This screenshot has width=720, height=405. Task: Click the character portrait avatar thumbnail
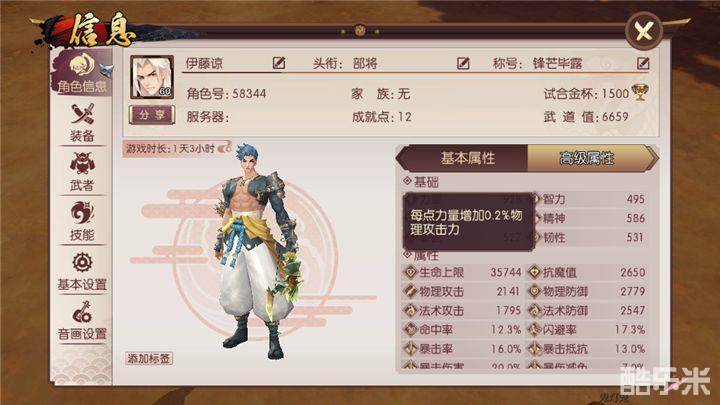[152, 77]
